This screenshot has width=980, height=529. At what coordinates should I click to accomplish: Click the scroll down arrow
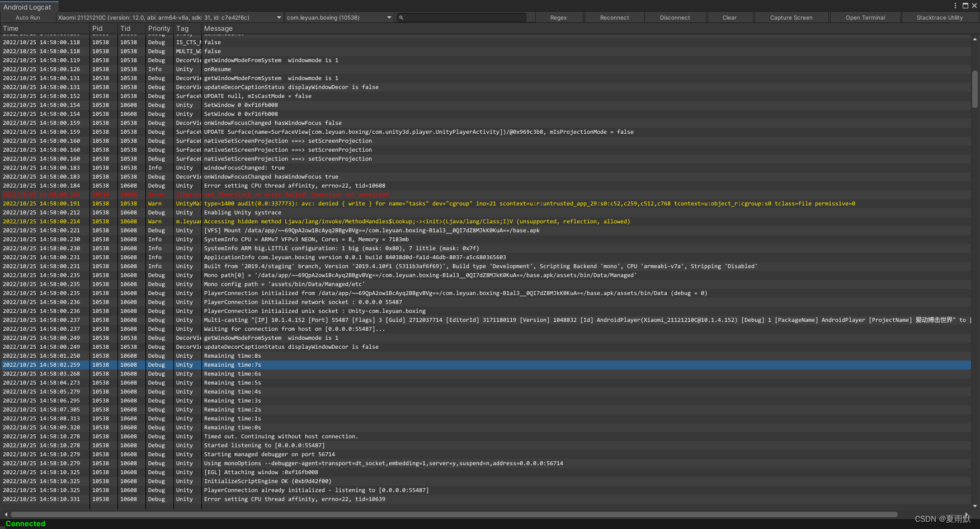point(975,506)
